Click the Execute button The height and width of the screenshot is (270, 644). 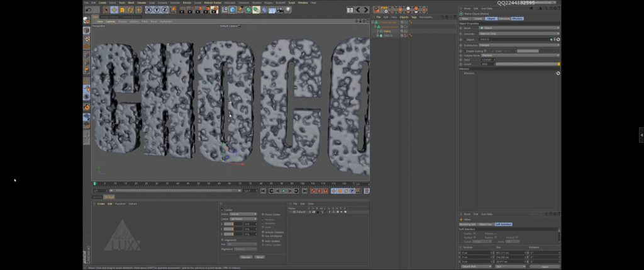[245, 257]
